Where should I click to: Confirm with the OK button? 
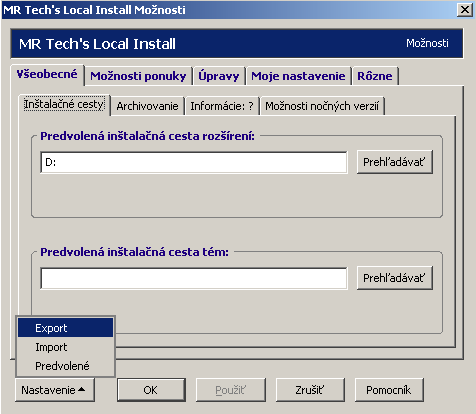point(151,390)
